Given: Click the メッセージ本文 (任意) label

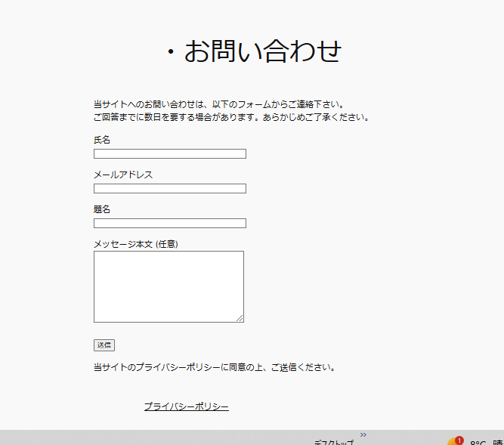Looking at the screenshot, I should point(135,244).
